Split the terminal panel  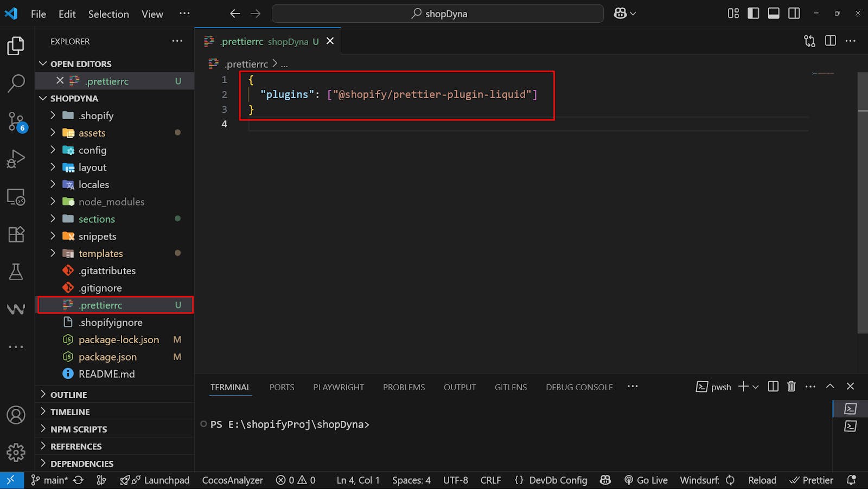point(773,387)
